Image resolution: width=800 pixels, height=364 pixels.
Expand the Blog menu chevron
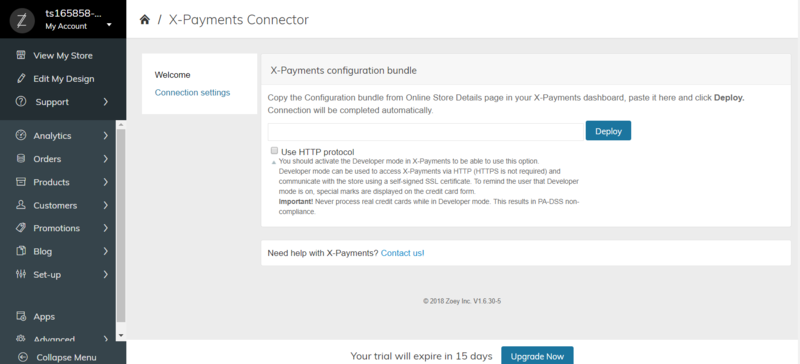[x=106, y=251]
